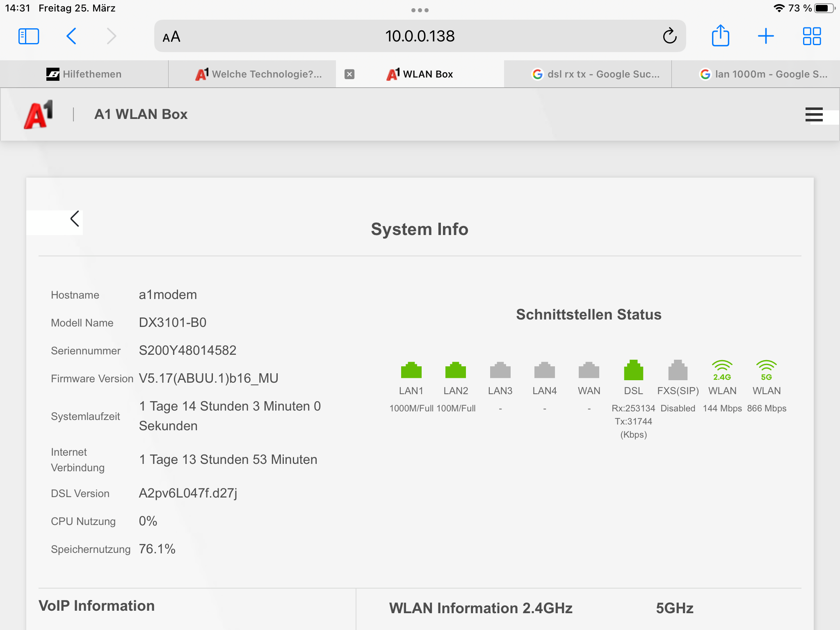Image resolution: width=840 pixels, height=630 pixels.
Task: Click the VoIP Information heading
Action: pyautogui.click(x=96, y=606)
